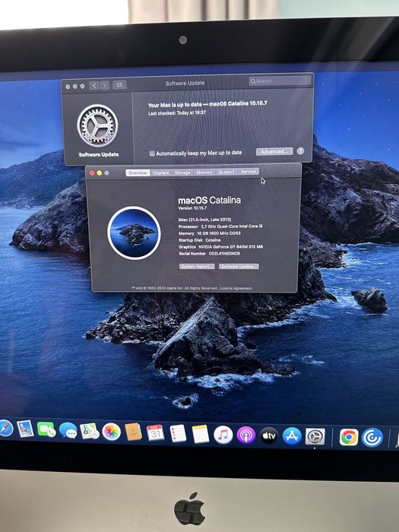Launch Google Chrome from the Dock
This screenshot has height=532, width=399.
(x=349, y=437)
